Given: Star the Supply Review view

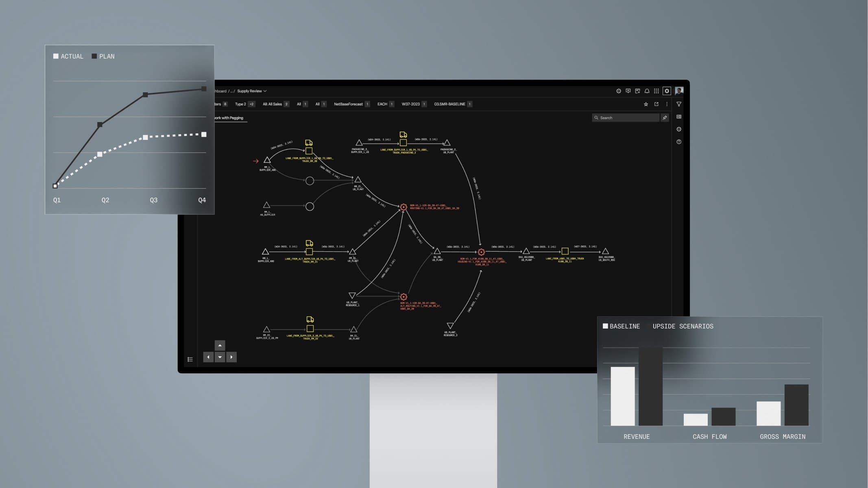Looking at the screenshot, I should [x=646, y=104].
